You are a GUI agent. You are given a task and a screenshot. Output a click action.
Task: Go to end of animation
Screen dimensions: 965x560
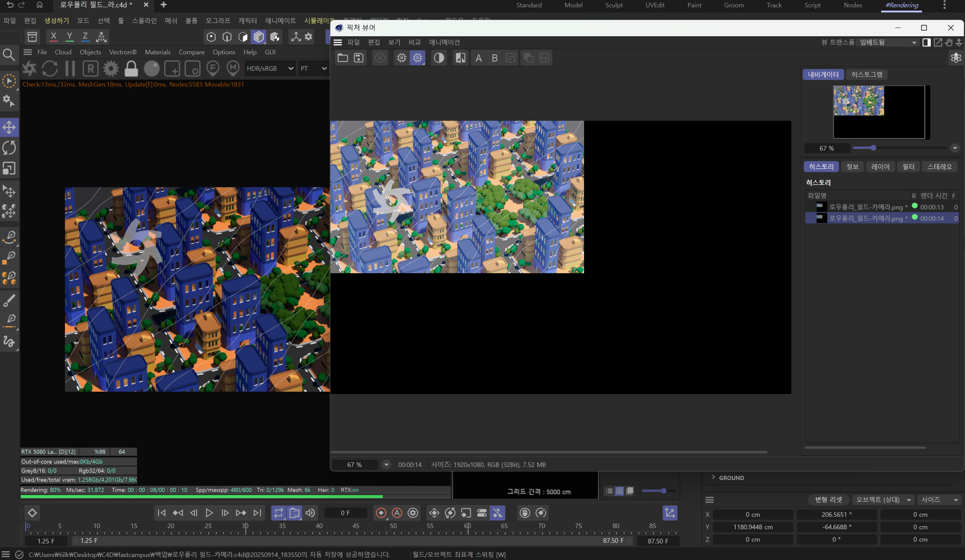point(257,513)
